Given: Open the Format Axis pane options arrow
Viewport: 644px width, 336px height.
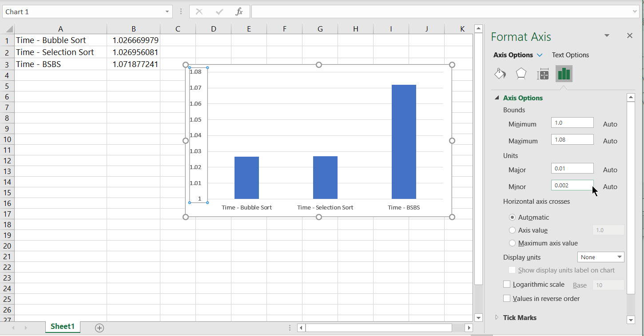Looking at the screenshot, I should (607, 36).
